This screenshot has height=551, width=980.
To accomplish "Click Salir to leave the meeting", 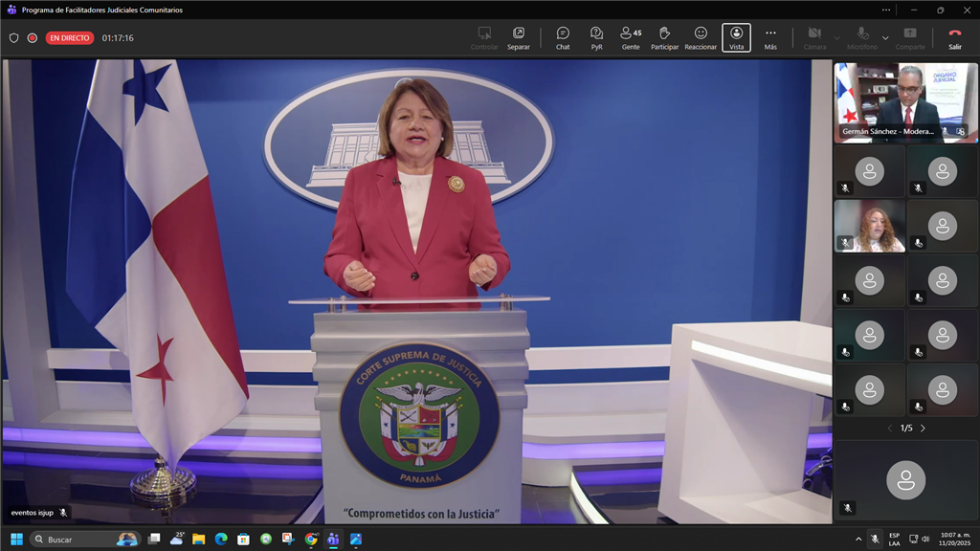I will [x=954, y=37].
